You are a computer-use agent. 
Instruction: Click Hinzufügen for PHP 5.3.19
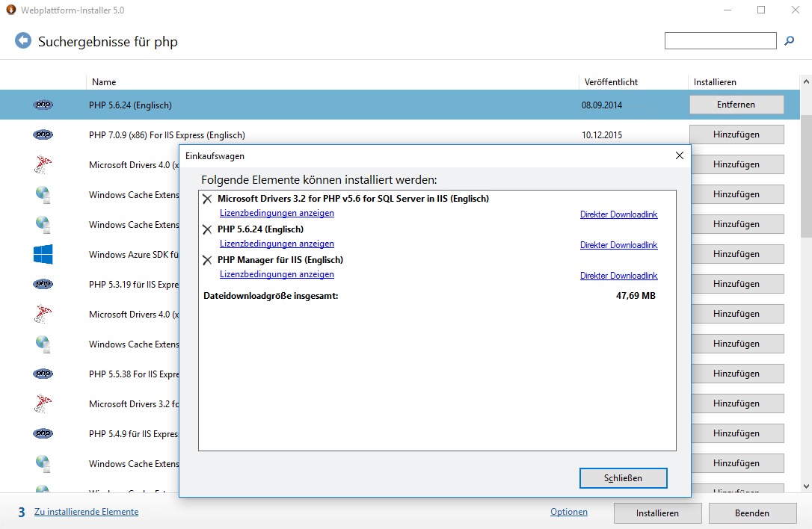(736, 284)
